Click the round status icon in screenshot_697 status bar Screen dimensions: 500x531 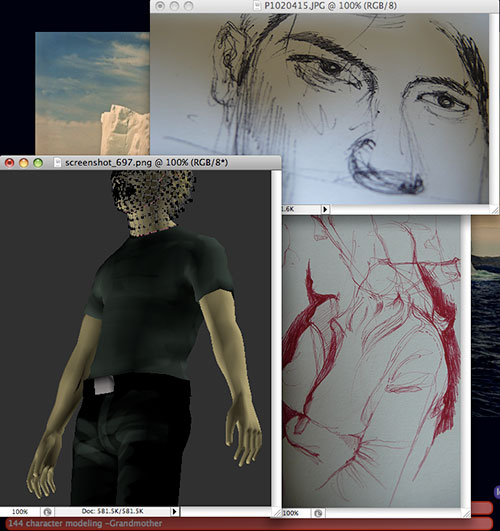47,512
